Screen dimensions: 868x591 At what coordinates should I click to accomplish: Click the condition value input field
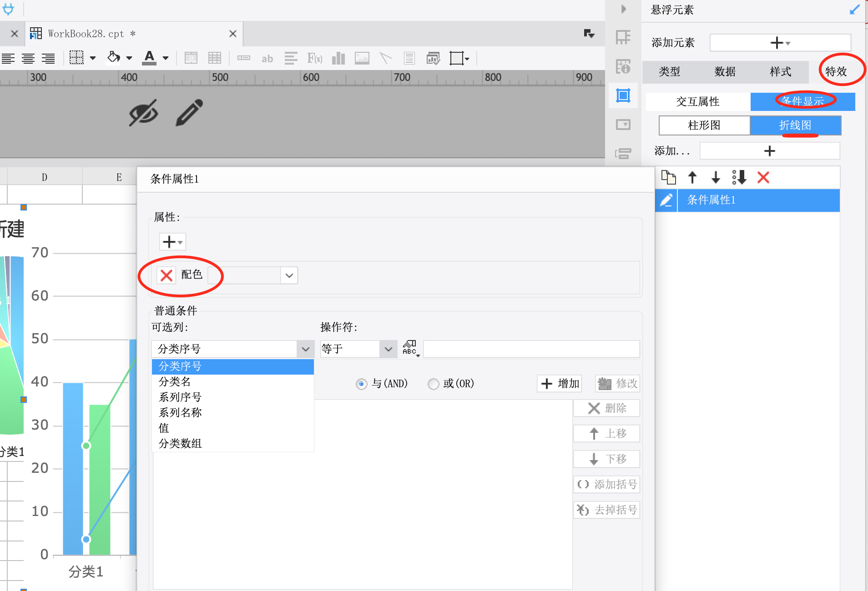pos(531,349)
